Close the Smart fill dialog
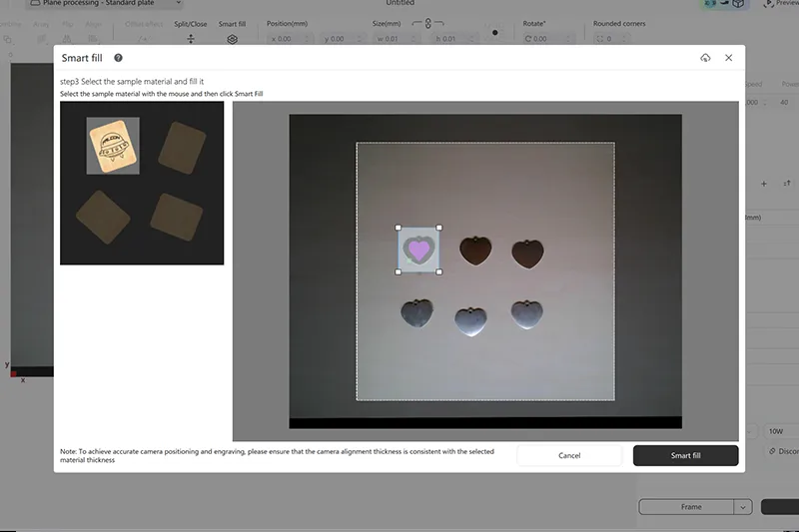 pos(729,58)
